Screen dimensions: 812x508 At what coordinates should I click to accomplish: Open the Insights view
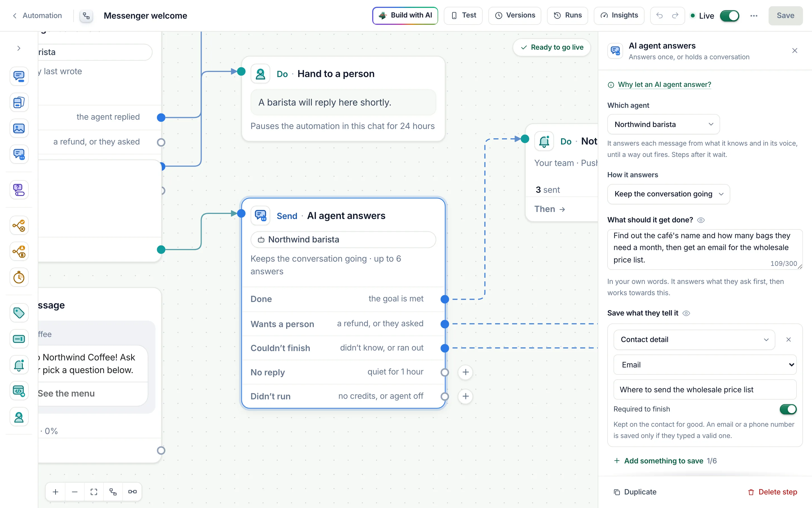pyautogui.click(x=619, y=16)
